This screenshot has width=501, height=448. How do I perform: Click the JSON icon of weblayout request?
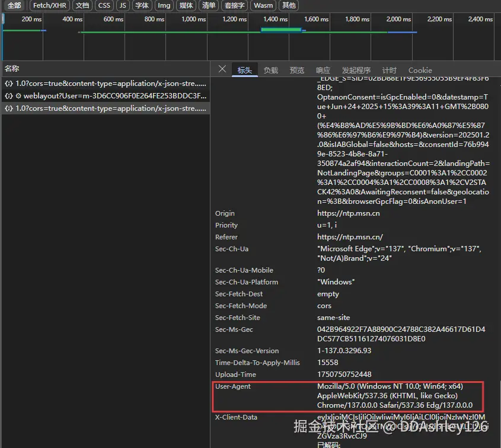[x=9, y=96]
